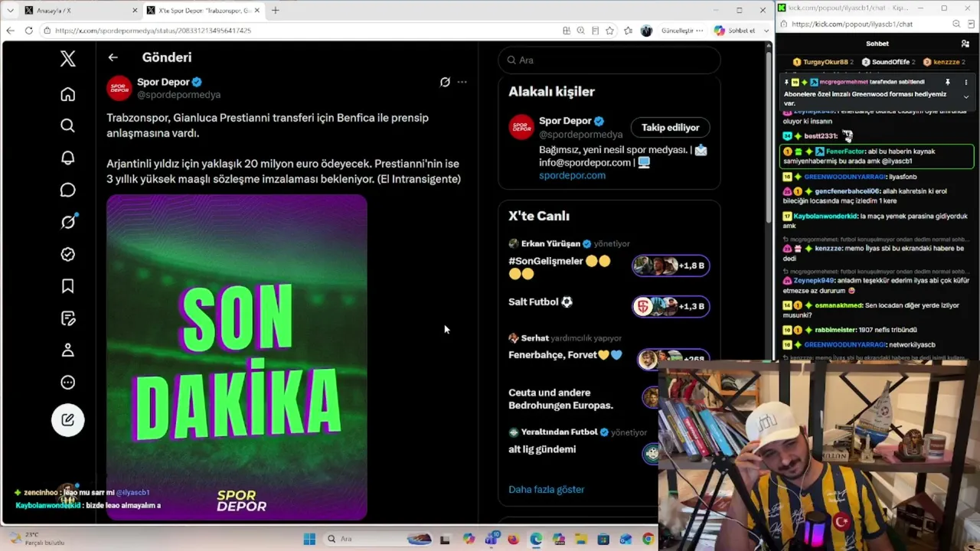Open SoundOfEfe in the Kick leaderboard
Screen dimensions: 980x551
click(x=888, y=62)
